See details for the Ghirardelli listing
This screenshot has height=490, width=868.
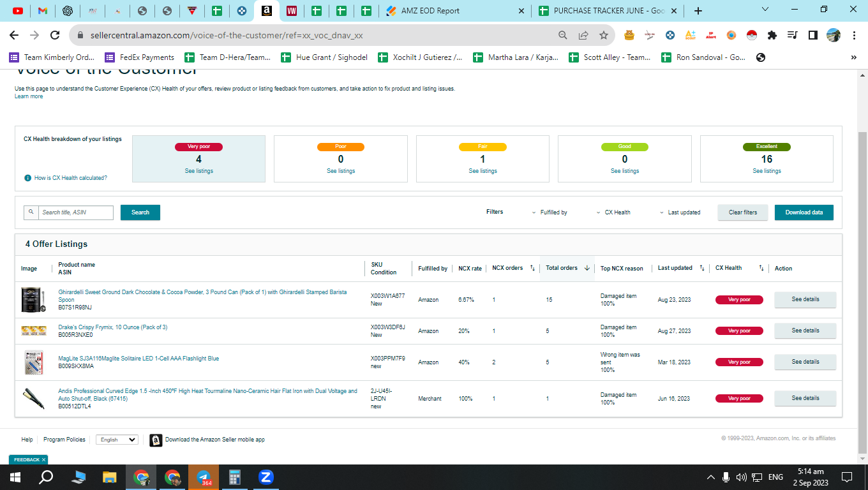[805, 299]
